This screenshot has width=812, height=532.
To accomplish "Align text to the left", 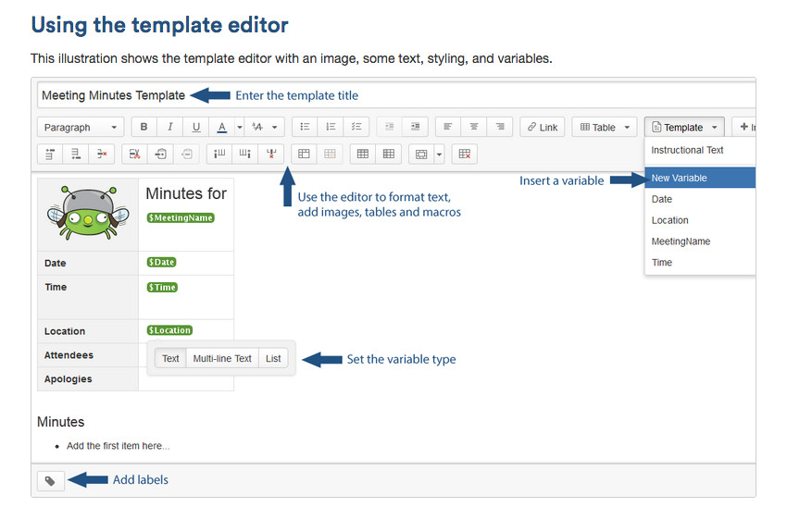I will pyautogui.click(x=448, y=127).
